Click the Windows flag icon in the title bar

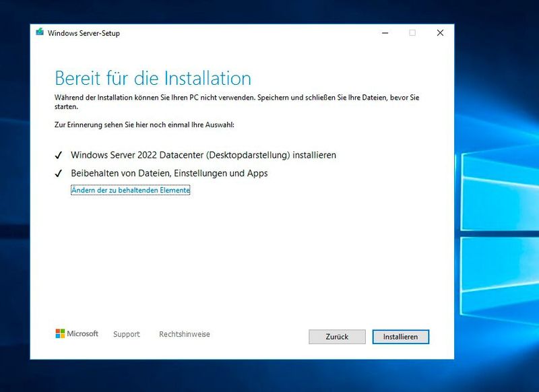click(x=40, y=32)
